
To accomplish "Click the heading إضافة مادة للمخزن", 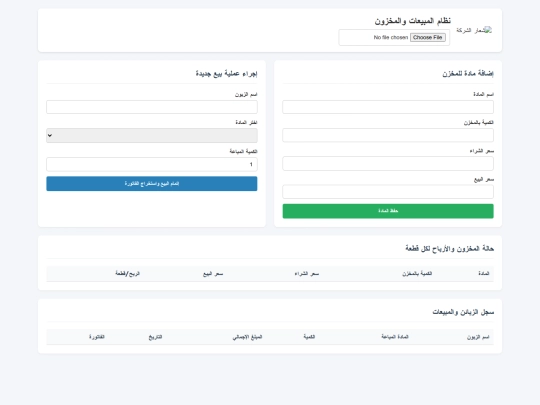I will click(468, 74).
